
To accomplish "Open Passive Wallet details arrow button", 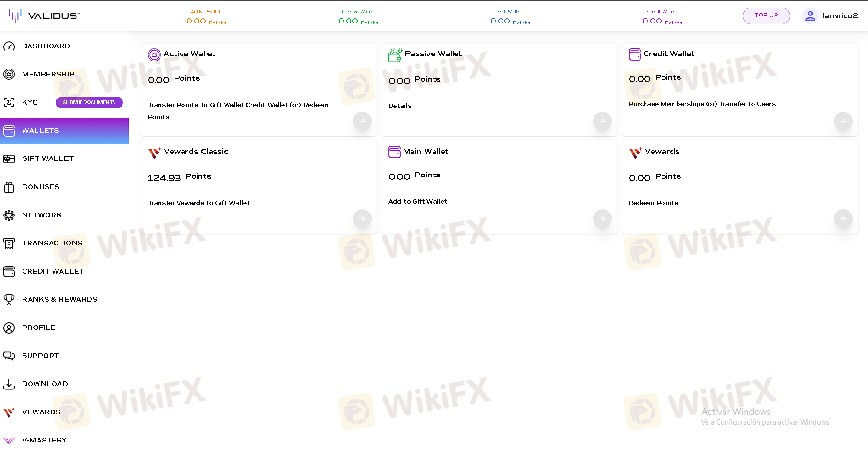I will coord(602,121).
